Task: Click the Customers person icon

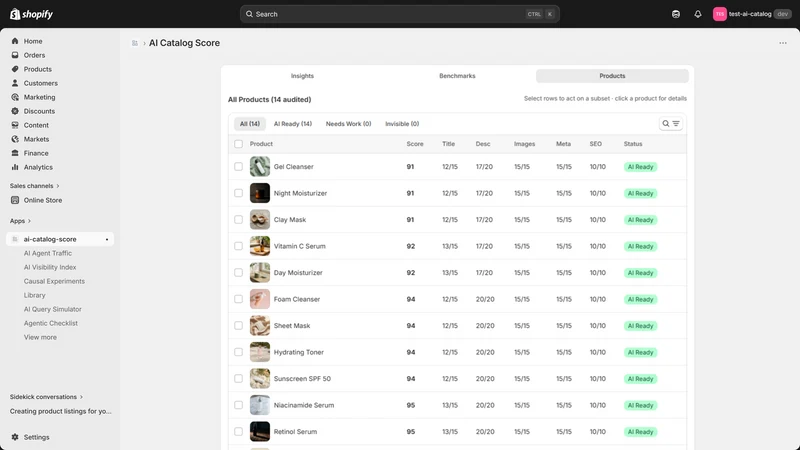Action: click(x=15, y=83)
